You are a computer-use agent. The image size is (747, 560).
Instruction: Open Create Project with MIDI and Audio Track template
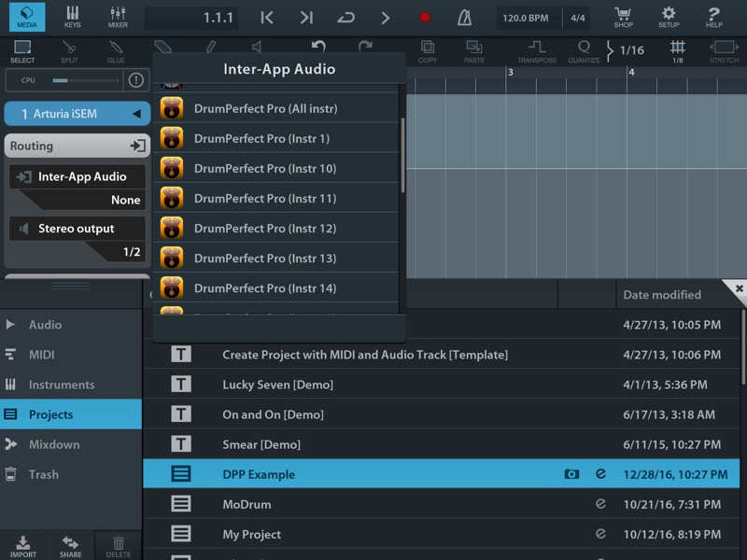tap(441, 355)
